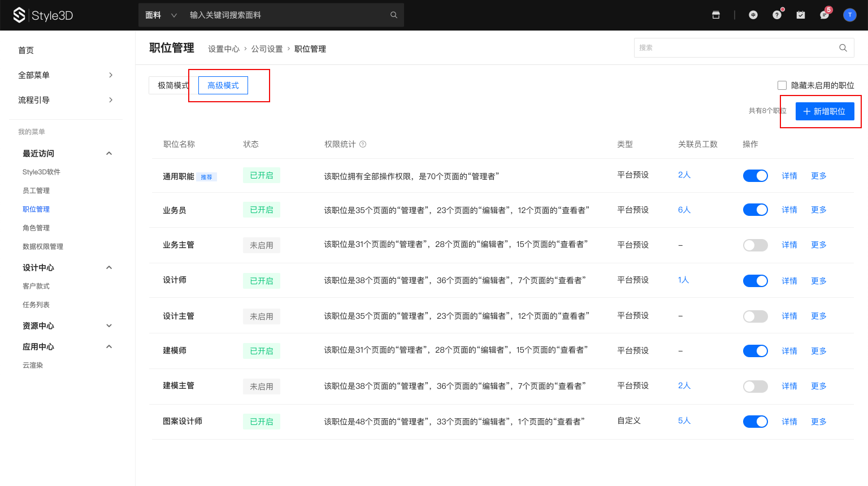Open the store icon in top bar
This screenshot has height=486, width=868.
point(716,15)
